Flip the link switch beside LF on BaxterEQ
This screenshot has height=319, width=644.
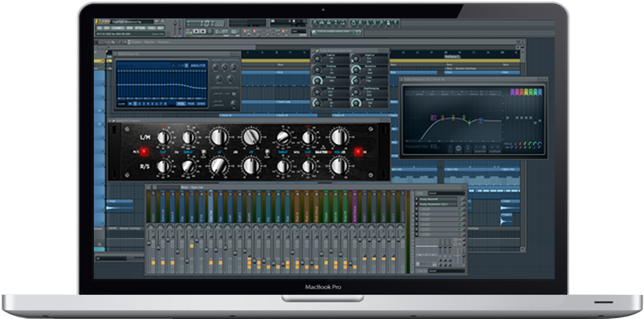click(204, 152)
